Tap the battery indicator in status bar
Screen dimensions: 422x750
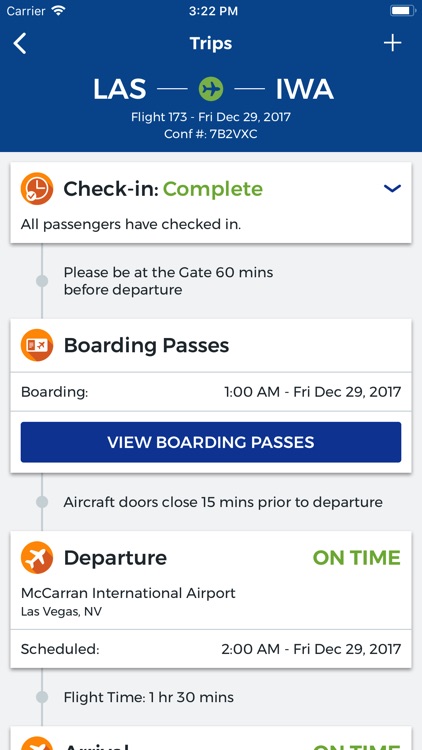tap(402, 11)
